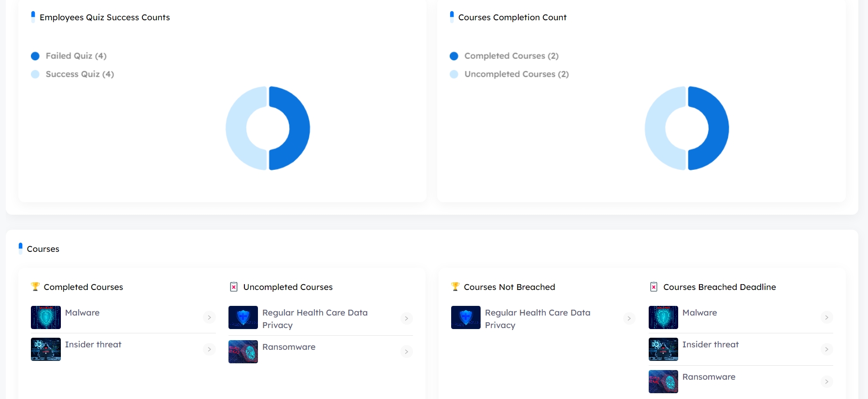Click the Uncompleted Courses clipboard icon
Viewport: 868px width, 399px height.
(234, 287)
